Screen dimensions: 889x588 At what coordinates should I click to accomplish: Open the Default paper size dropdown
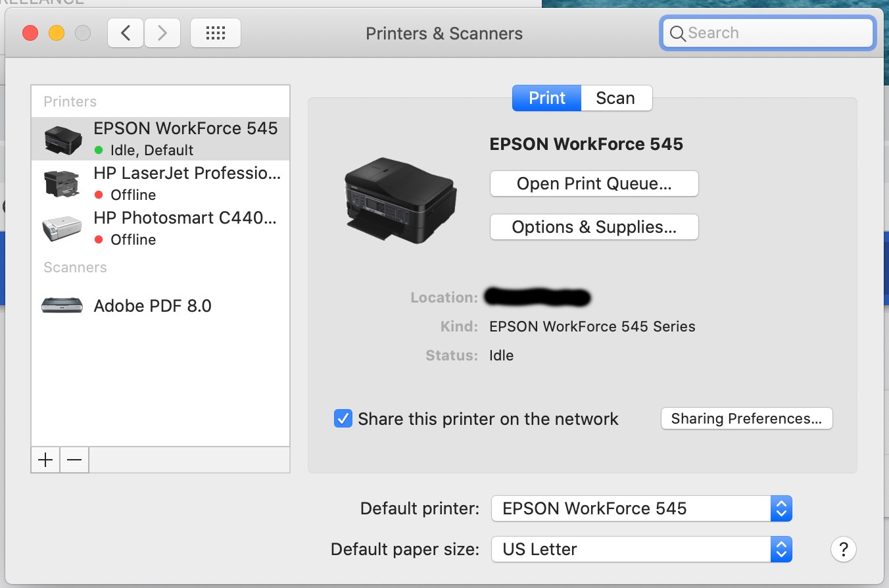pos(642,549)
